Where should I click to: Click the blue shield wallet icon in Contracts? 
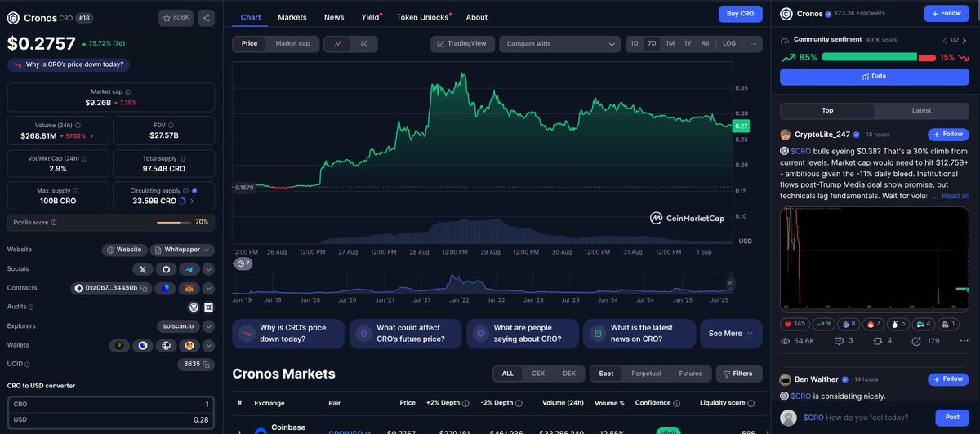pyautogui.click(x=166, y=288)
